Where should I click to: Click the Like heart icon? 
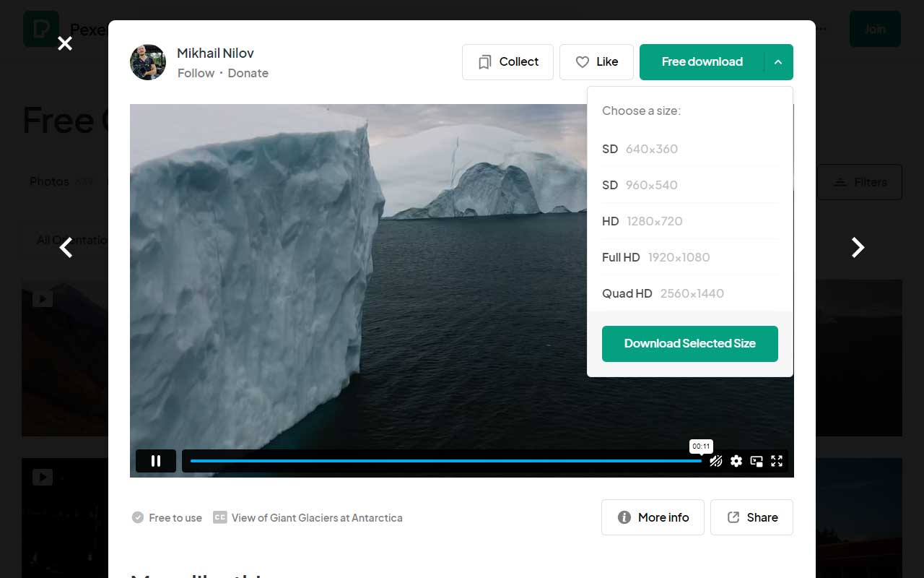click(x=582, y=62)
